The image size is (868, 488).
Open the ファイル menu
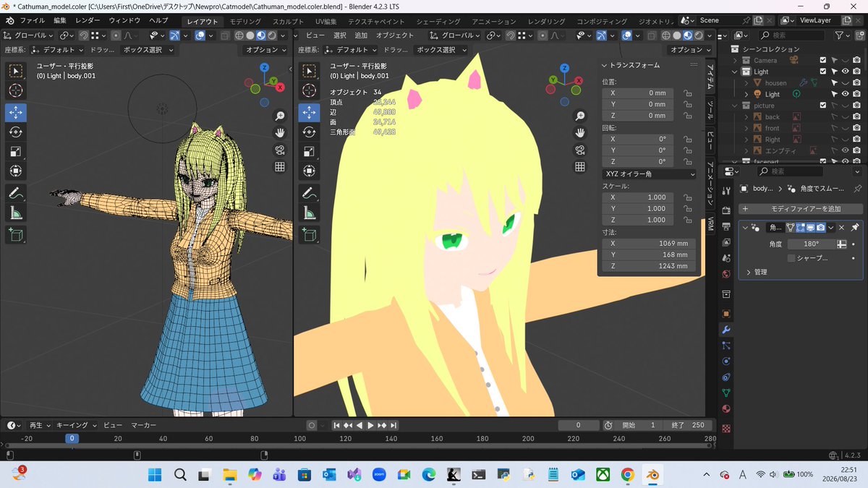[x=33, y=20]
